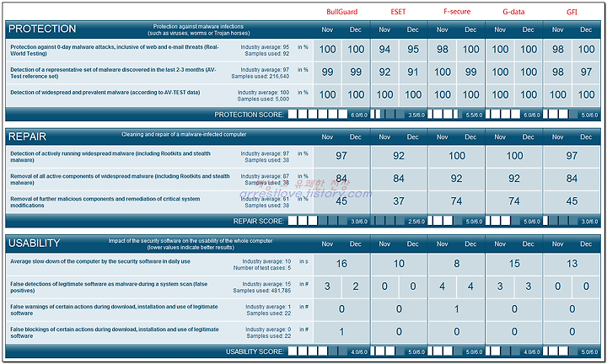Click the 'Industry average: 61' text
This screenshot has width=607, height=364.
click(265, 199)
